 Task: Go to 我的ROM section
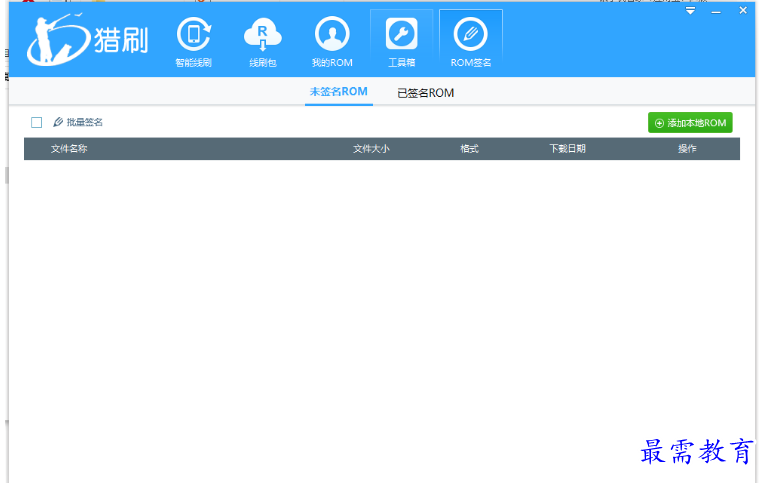click(332, 42)
